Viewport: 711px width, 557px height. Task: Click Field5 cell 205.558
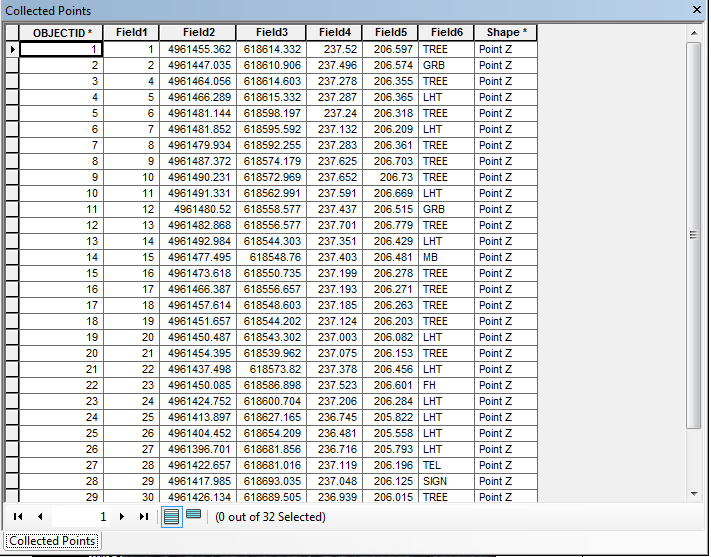pyautogui.click(x=390, y=433)
